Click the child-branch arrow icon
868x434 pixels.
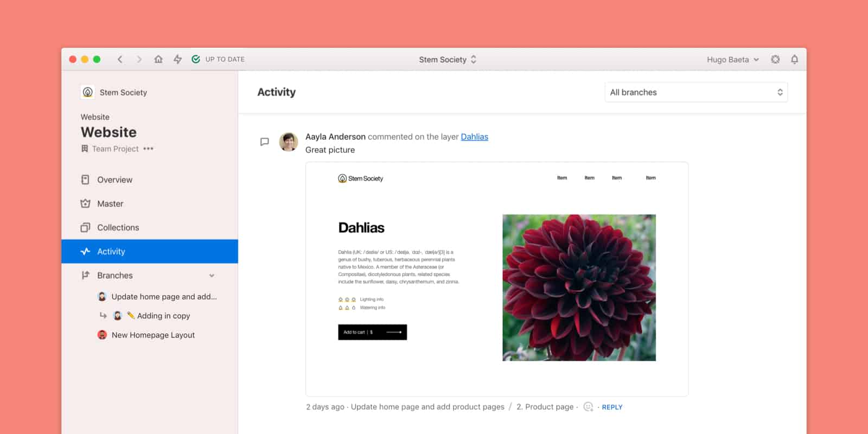coord(103,315)
